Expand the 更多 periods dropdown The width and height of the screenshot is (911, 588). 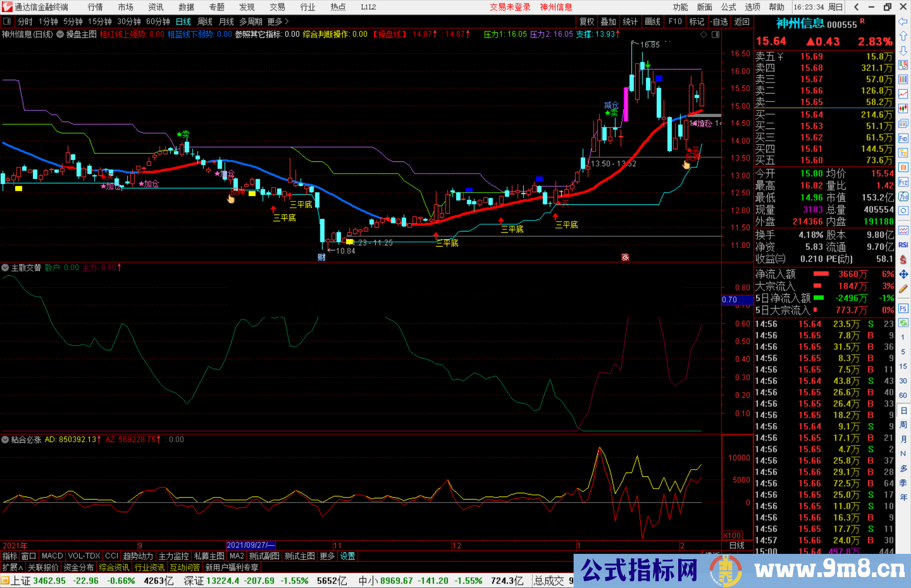278,21
